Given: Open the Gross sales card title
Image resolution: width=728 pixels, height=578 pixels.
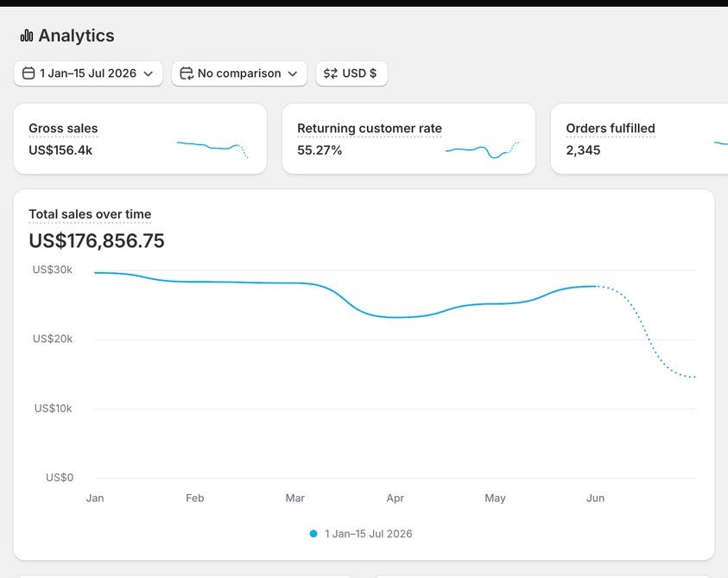Looking at the screenshot, I should pyautogui.click(x=63, y=128).
